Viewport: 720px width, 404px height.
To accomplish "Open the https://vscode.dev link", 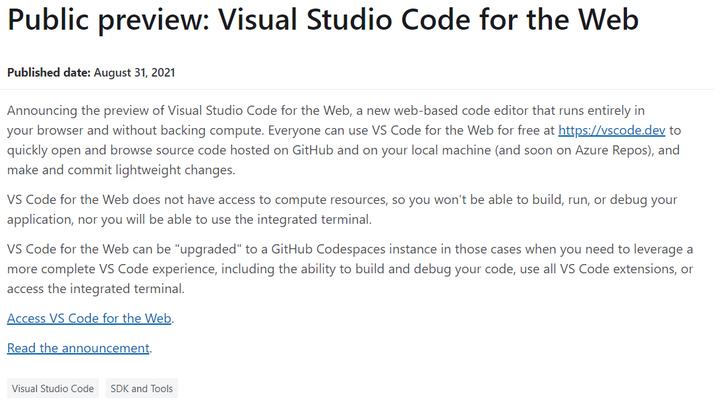I will point(612,130).
